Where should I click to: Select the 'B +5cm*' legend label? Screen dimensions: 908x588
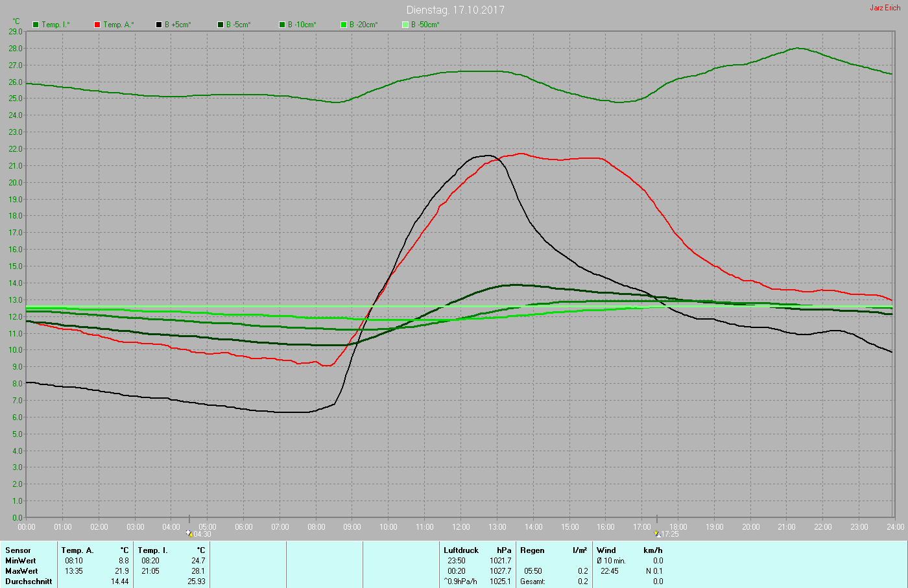(178, 25)
